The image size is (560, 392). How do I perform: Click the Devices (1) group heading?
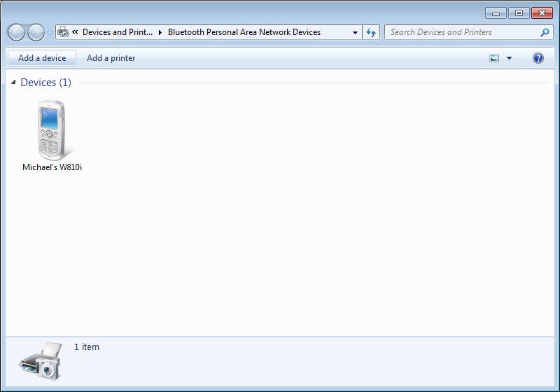(x=45, y=83)
